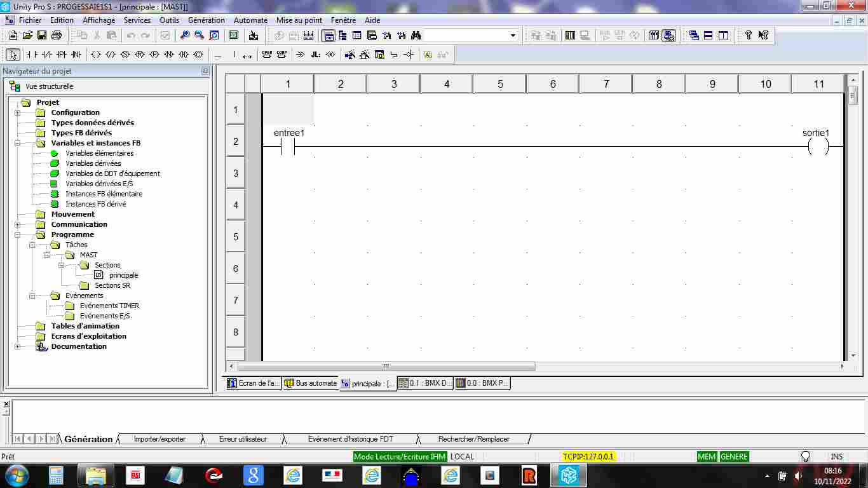Insert an OPER operate block

click(267, 55)
